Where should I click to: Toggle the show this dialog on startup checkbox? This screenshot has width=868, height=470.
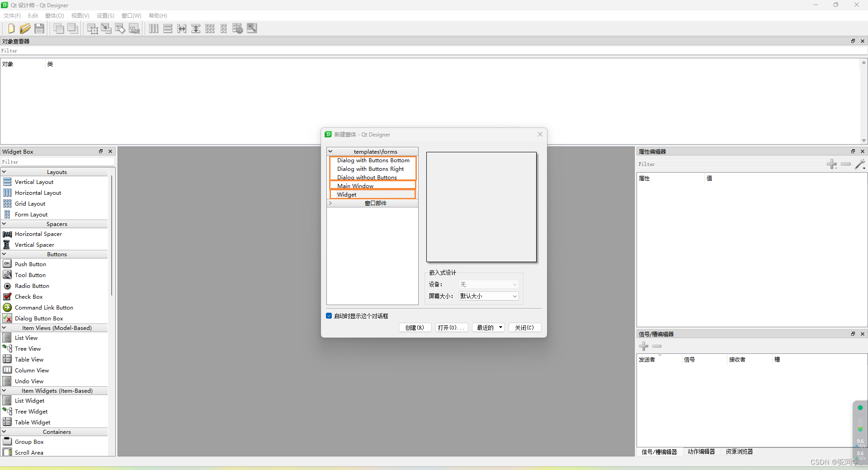point(329,316)
